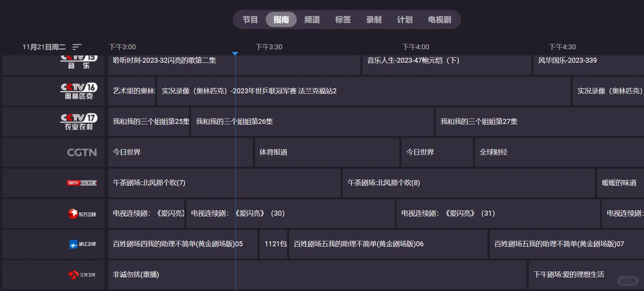Open 午茶剧场:北风那个吹(7)
644x291 pixels.
click(224, 183)
